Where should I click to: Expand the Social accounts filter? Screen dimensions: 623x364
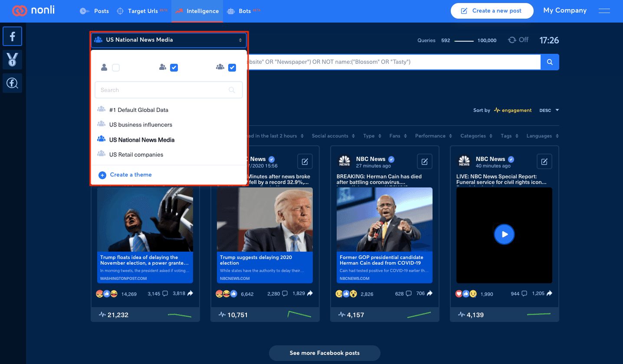point(333,136)
